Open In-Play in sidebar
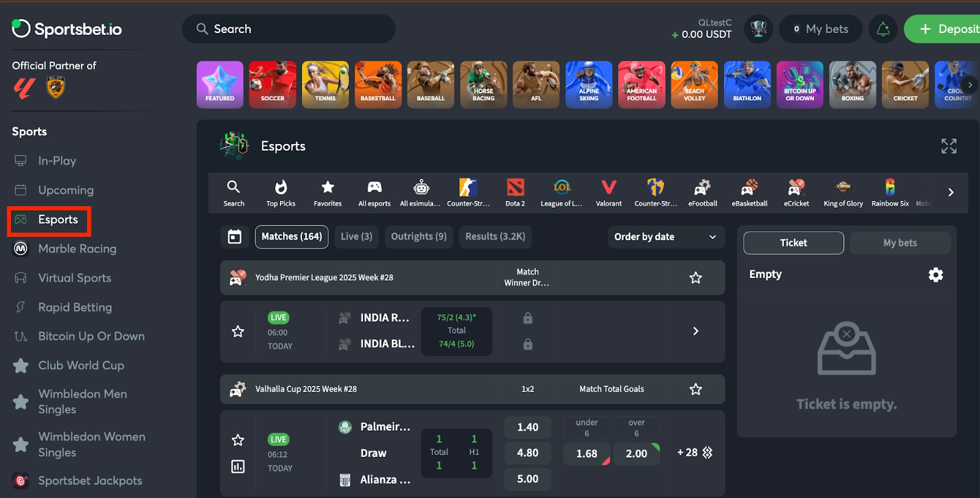This screenshot has height=498, width=980. tap(57, 160)
